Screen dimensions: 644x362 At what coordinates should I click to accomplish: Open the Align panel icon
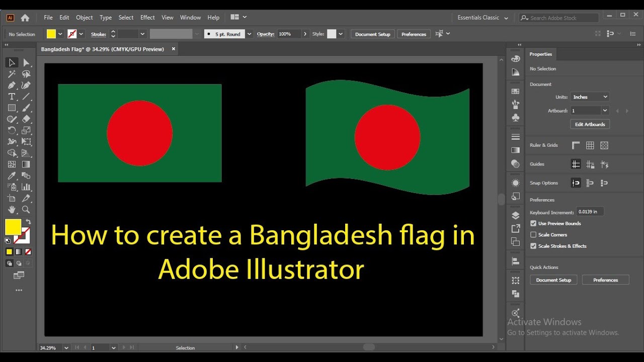point(515,261)
